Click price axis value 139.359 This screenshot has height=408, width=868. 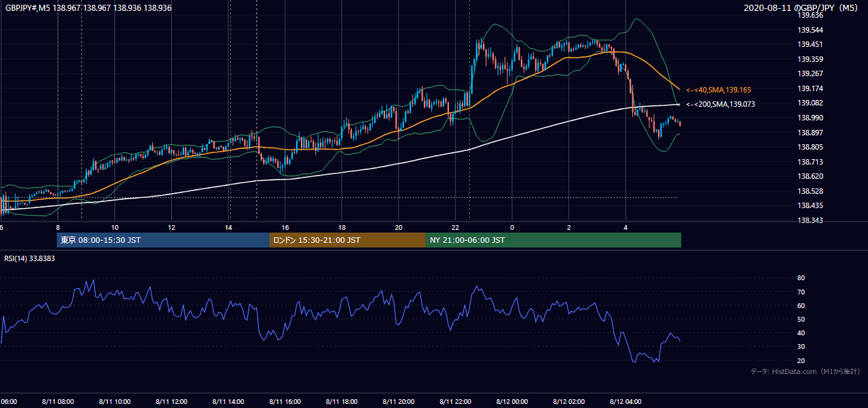[810, 59]
